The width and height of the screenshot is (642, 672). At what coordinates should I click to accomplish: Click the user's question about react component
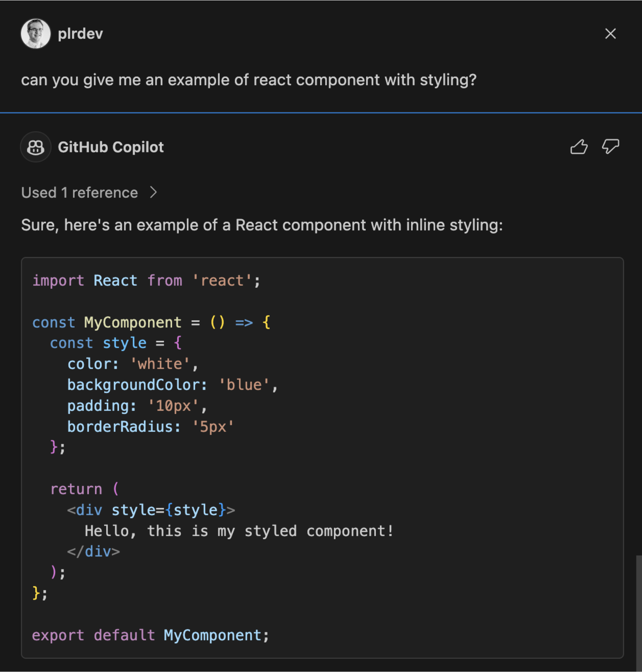click(249, 80)
